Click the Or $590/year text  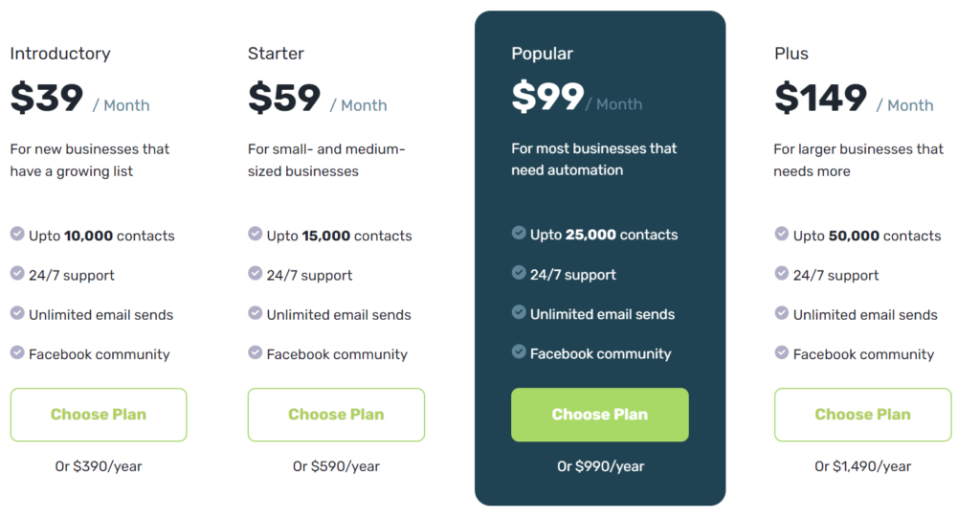pyautogui.click(x=336, y=466)
